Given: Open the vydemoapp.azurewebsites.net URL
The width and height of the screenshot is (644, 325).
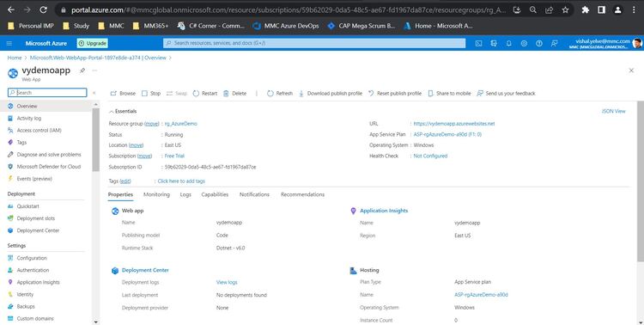Looking at the screenshot, I should point(454,124).
